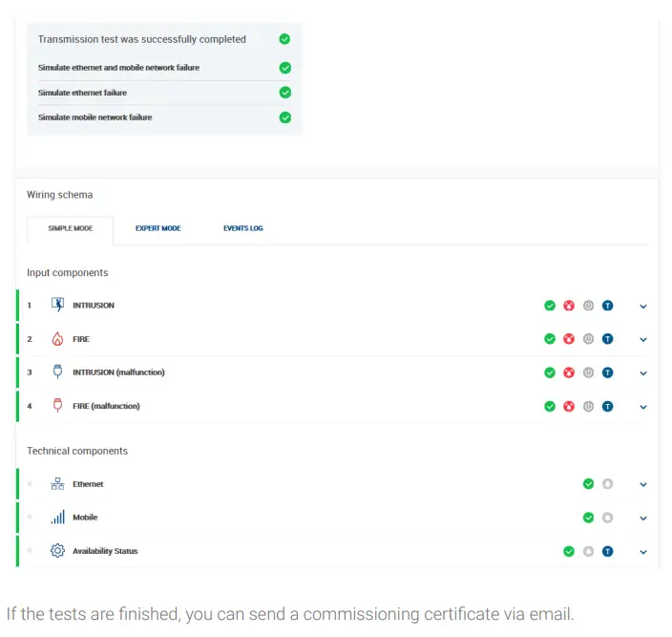Expand the Ethernet technical component row
This screenshot has height=637, width=672.
click(643, 485)
